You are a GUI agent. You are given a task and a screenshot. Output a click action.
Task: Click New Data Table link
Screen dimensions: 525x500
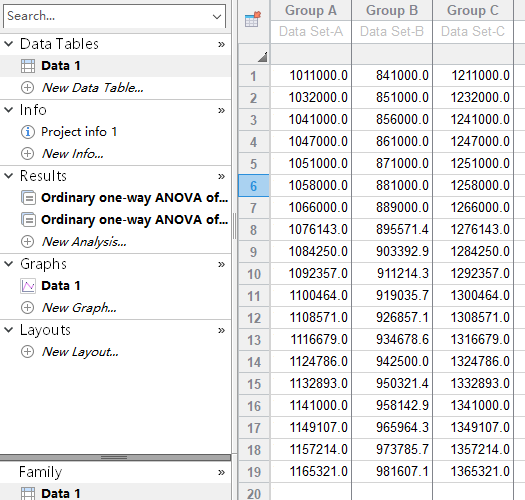(x=93, y=88)
